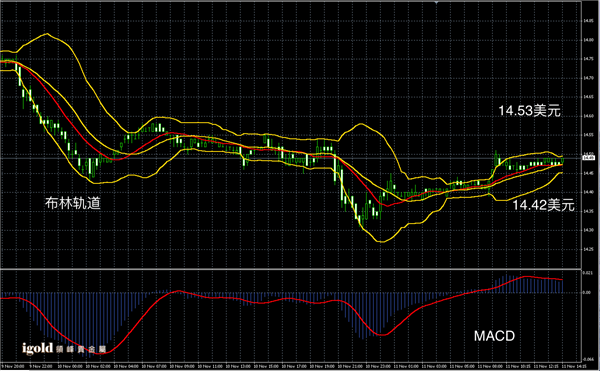Image resolution: width=600 pixels, height=371 pixels.
Task: Click the divider between price chart and MACD panel
Action: point(291,269)
